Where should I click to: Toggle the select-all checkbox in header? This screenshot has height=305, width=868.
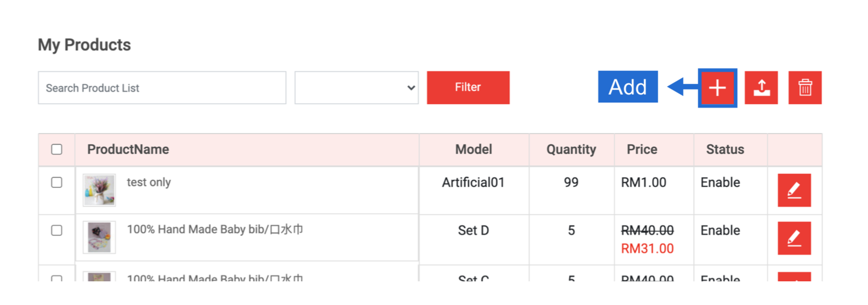click(57, 149)
